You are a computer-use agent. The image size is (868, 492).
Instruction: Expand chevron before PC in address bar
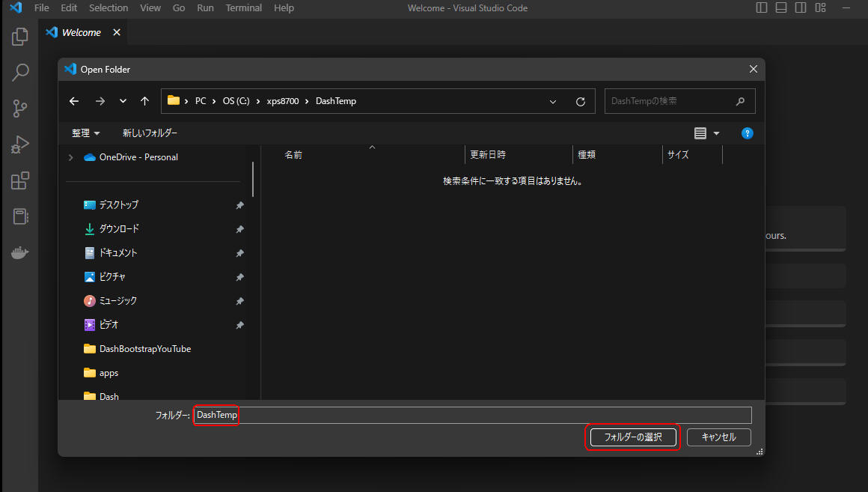[x=186, y=101]
